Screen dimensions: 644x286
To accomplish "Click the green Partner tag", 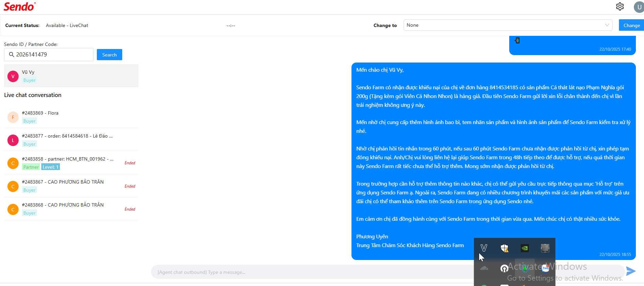I will click(31, 167).
